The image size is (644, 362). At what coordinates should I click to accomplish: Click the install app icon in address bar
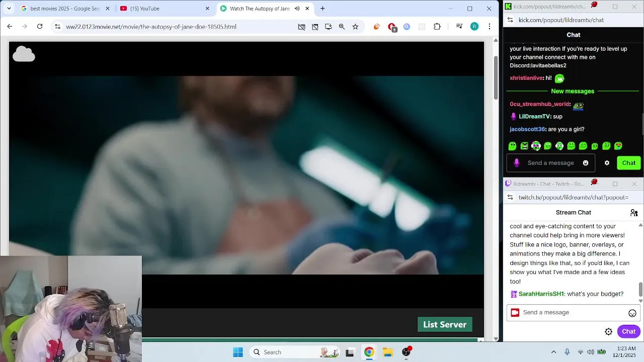tap(329, 27)
